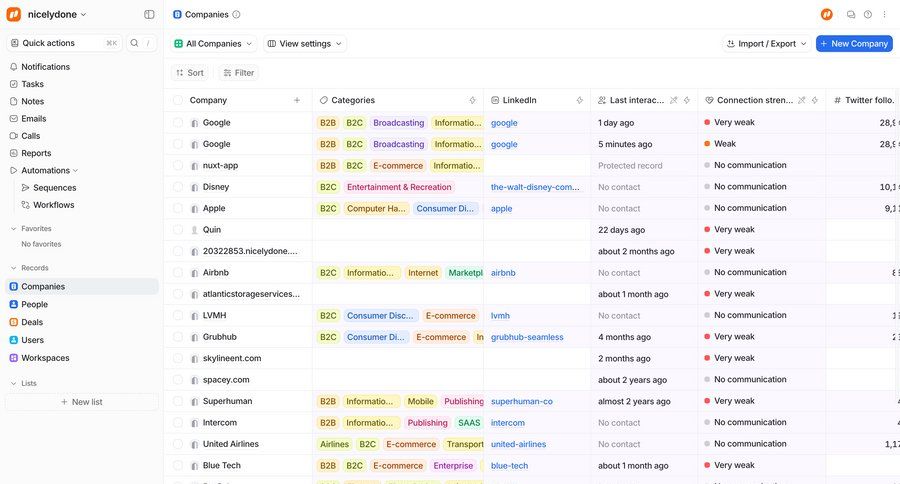This screenshot has height=484, width=900.
Task: Open the chat bubble icon at top right
Action: [851, 14]
